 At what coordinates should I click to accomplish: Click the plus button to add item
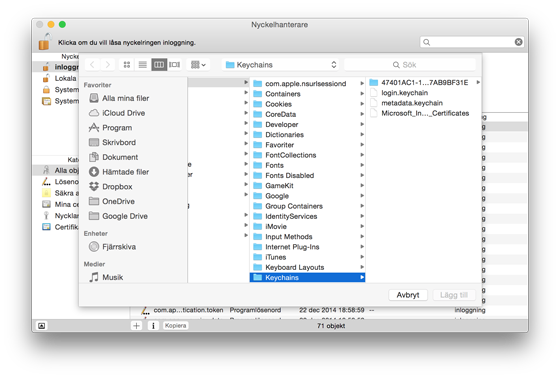click(x=136, y=325)
